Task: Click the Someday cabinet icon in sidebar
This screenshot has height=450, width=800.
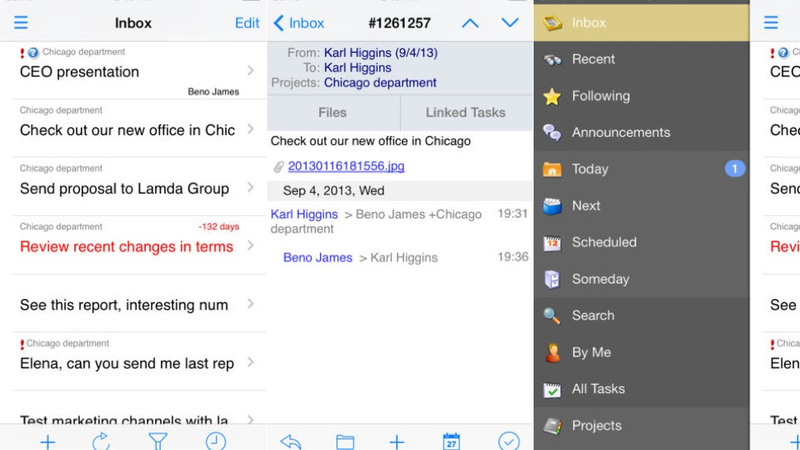Action: (552, 279)
